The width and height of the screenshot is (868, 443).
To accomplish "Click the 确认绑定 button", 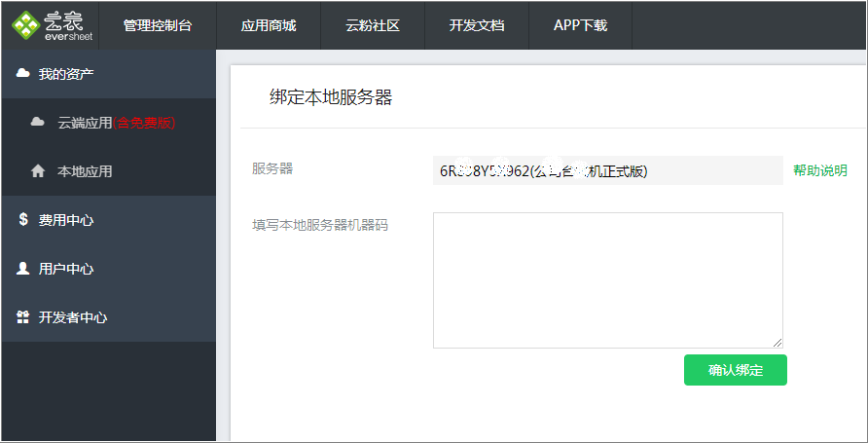I will tap(735, 370).
